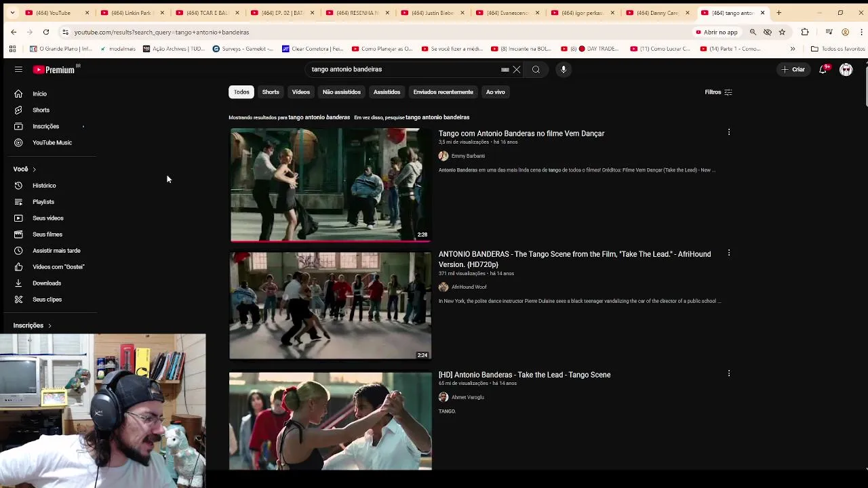This screenshot has height=488, width=868.
Task: Open the [HD] Antonio Banderas Tango Scene title
Action: pos(524,375)
